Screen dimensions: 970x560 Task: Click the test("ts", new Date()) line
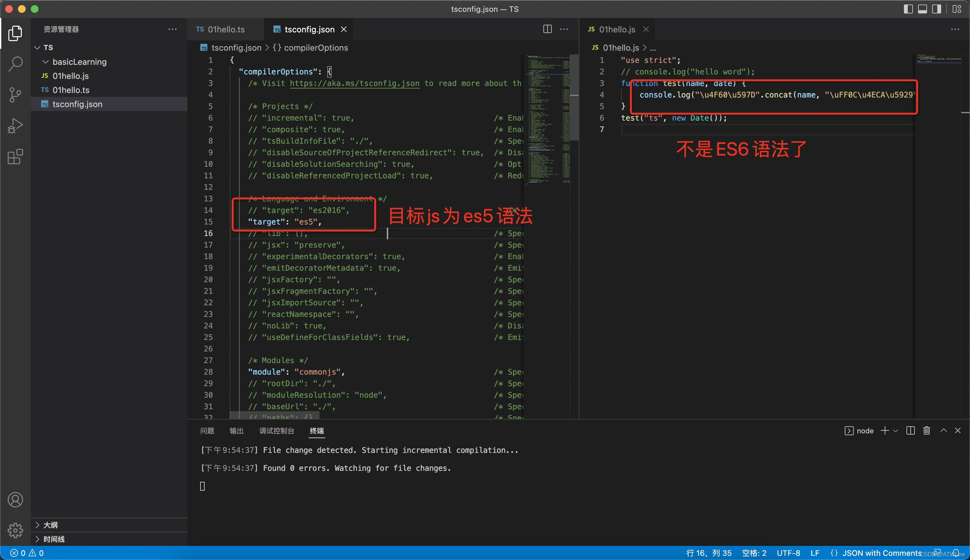(674, 118)
